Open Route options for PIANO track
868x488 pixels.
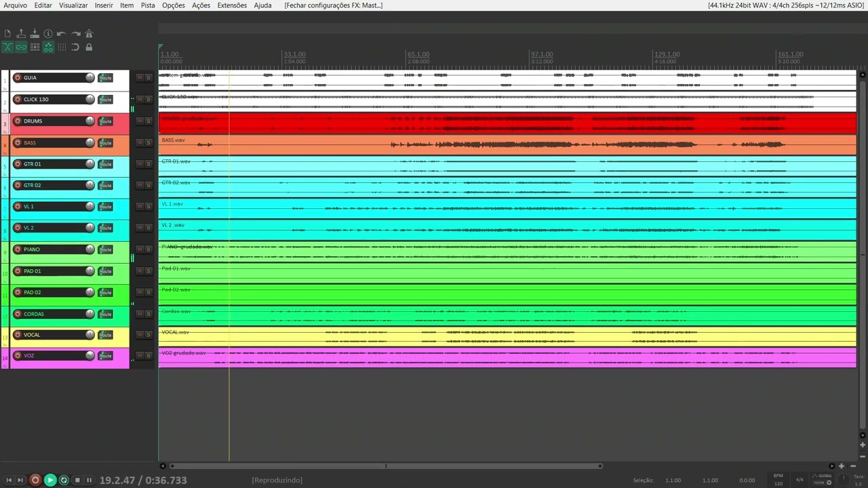click(x=105, y=249)
